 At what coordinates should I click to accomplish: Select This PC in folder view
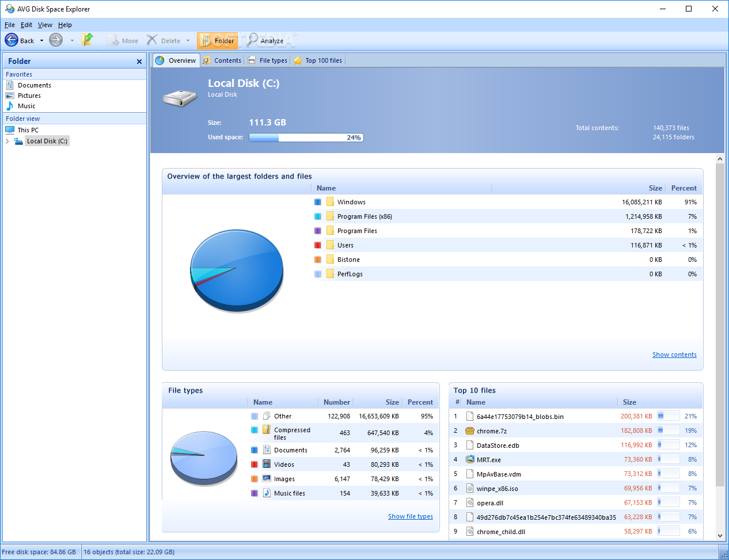coord(28,130)
